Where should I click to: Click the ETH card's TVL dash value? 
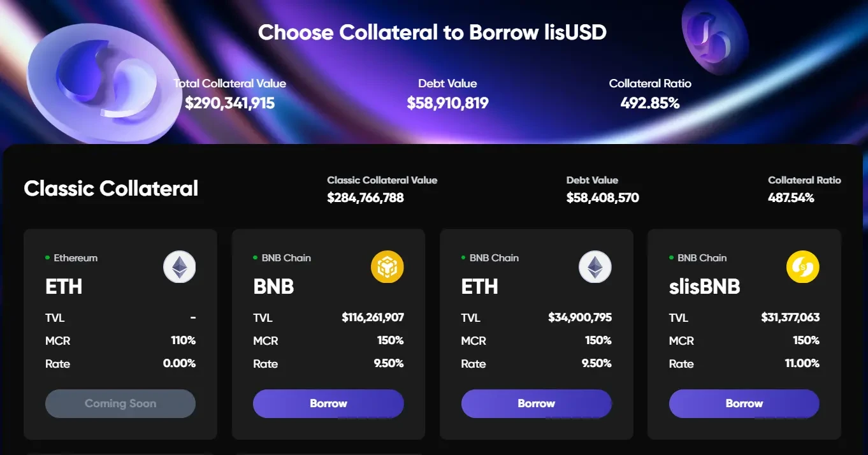tap(193, 317)
